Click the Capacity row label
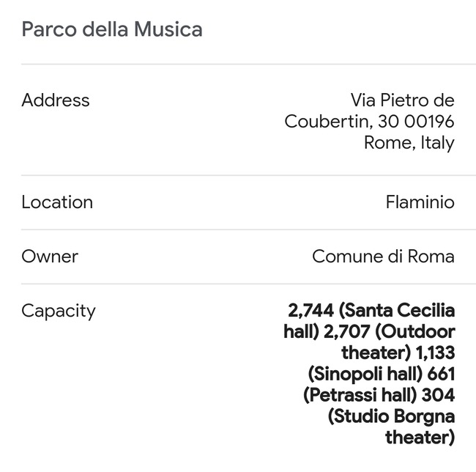Screen dimensions: 476x472 pyautogui.click(x=59, y=311)
